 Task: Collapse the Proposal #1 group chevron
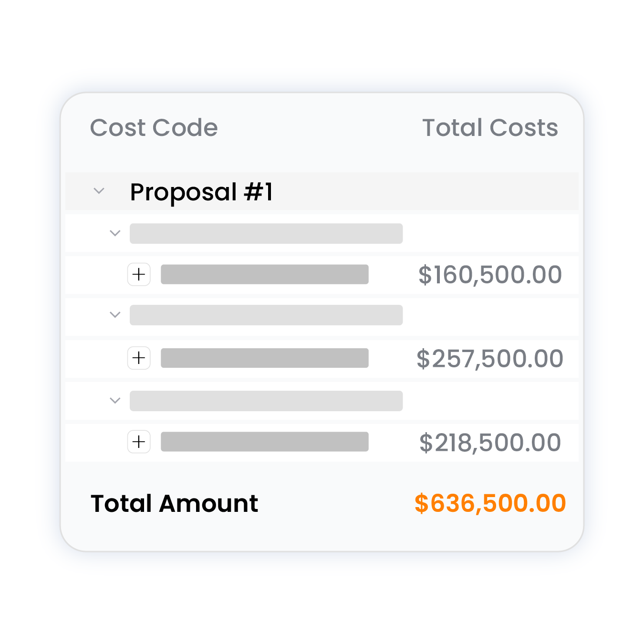click(x=99, y=191)
